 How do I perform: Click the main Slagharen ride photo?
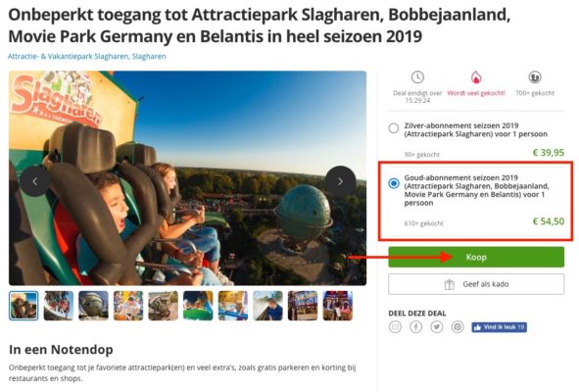(187, 178)
